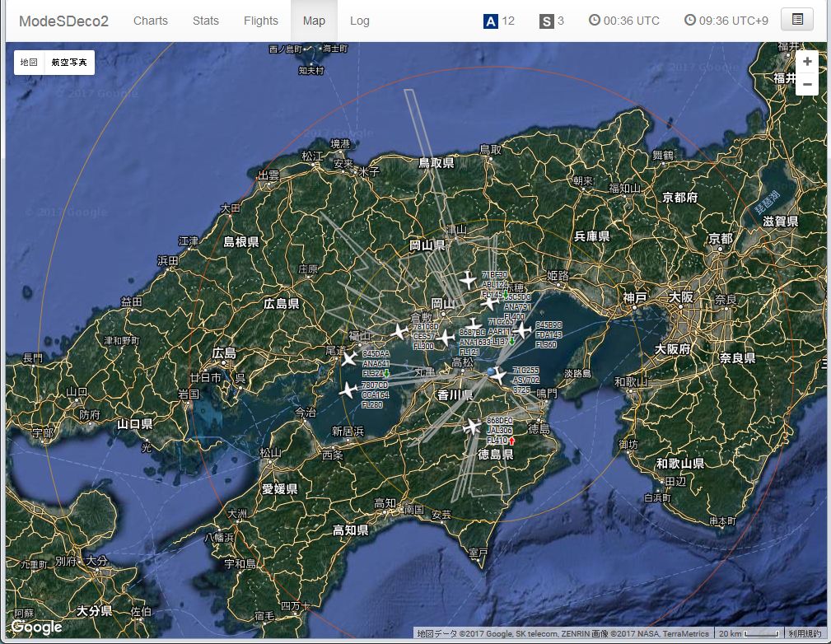
Task: Open the list panel toggle button
Action: pos(797,20)
